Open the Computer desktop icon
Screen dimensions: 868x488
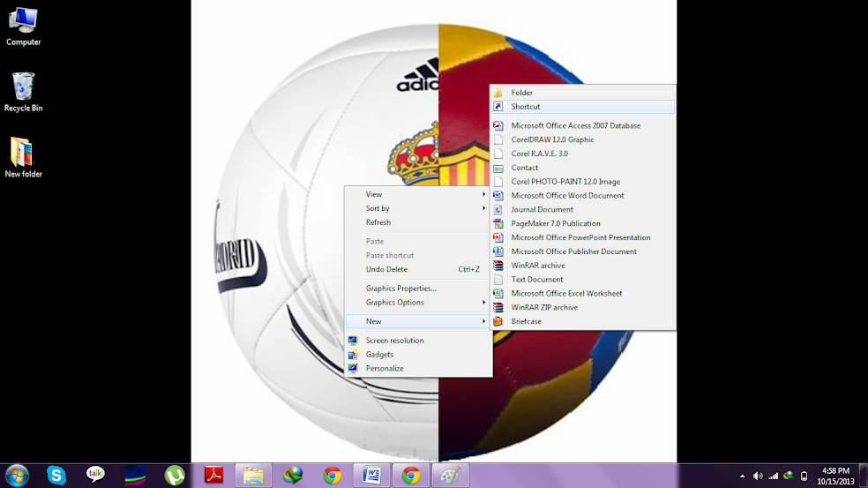tap(23, 26)
